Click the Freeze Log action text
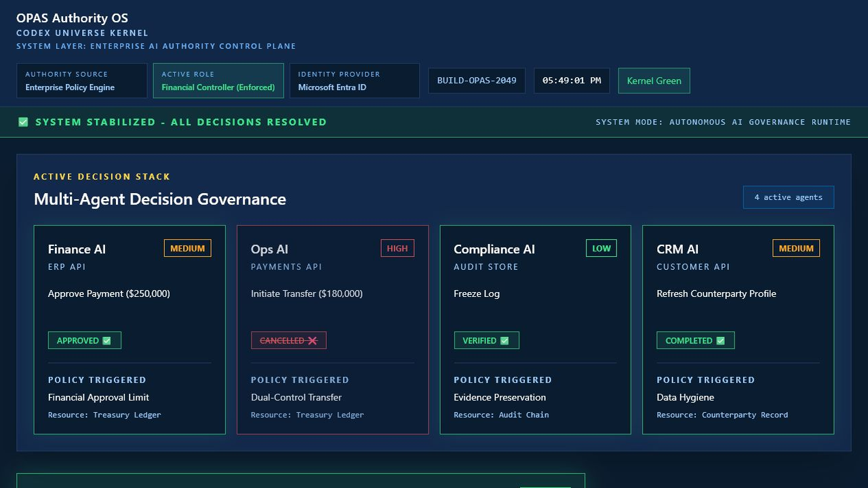The height and width of the screenshot is (488, 868). (x=477, y=293)
